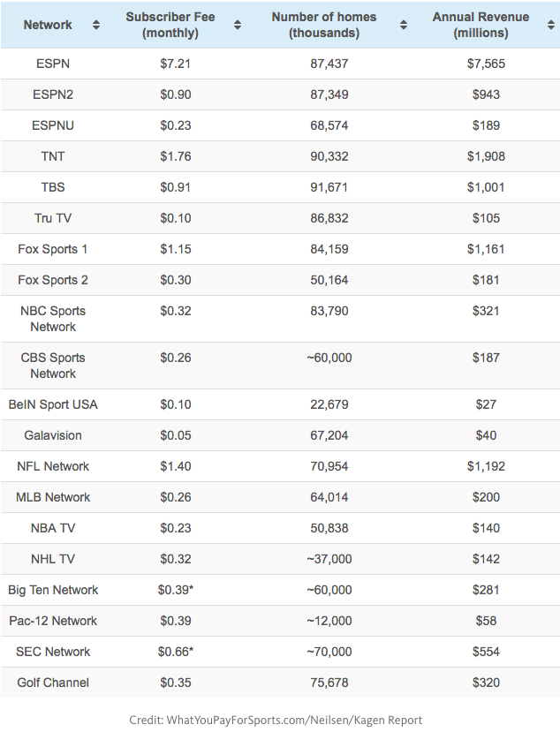This screenshot has height=732, width=560.
Task: Select the Network column header
Action: click(48, 25)
